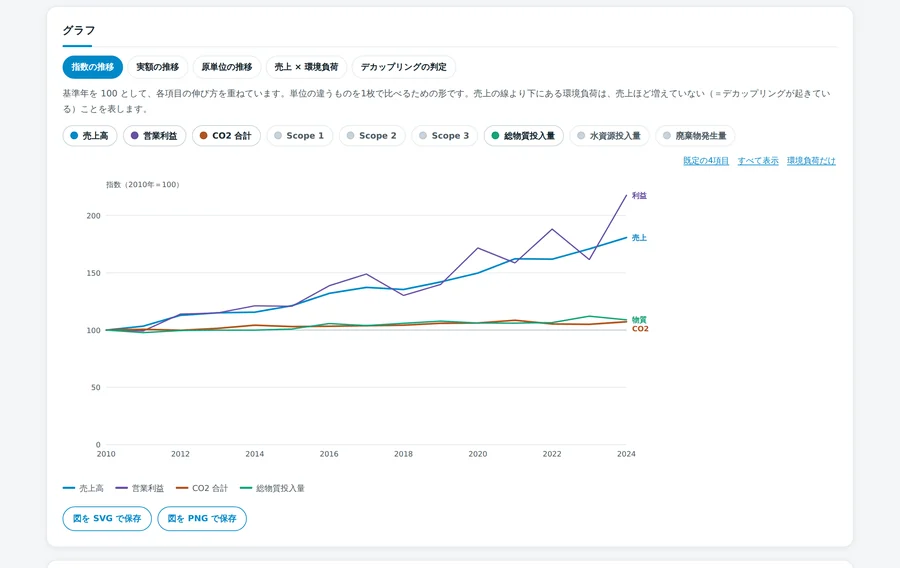This screenshot has height=568, width=900.
Task: Click the 総物質投入量 entry in the chart legend
Action: point(272,488)
